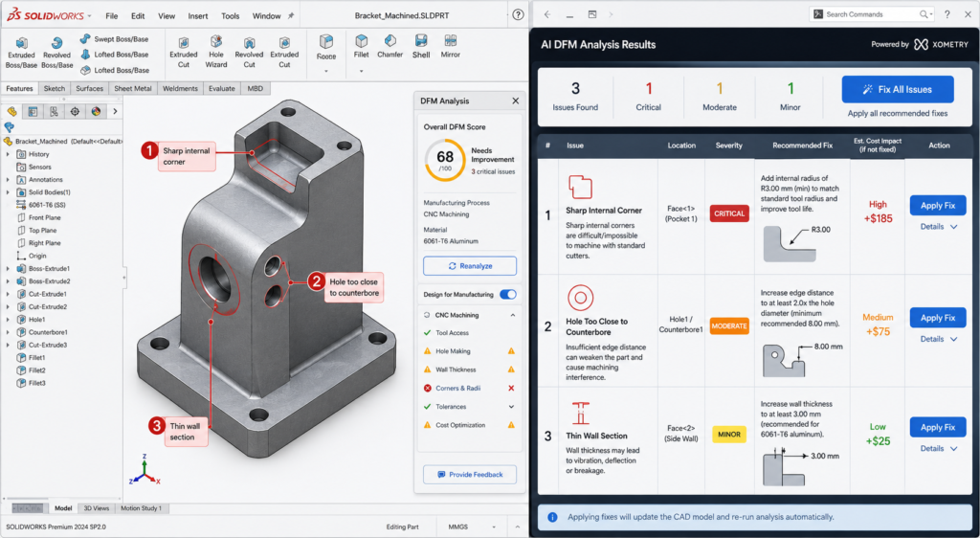
Task: Open the dropdown arrow under the Fillet tool
Action: pos(361,71)
